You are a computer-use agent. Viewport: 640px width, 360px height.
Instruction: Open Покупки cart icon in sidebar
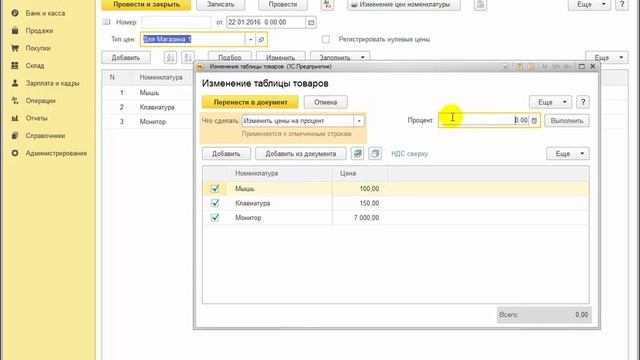tap(15, 48)
